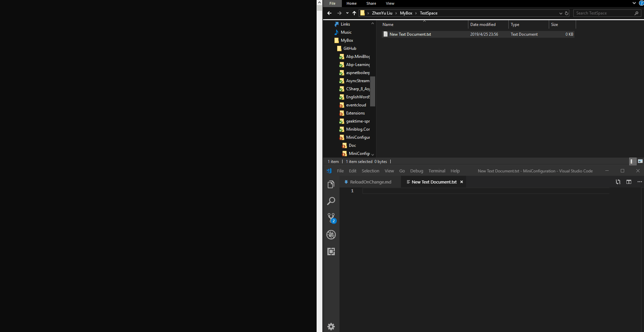Open the VS Code Extensions panel icon

coord(331,252)
